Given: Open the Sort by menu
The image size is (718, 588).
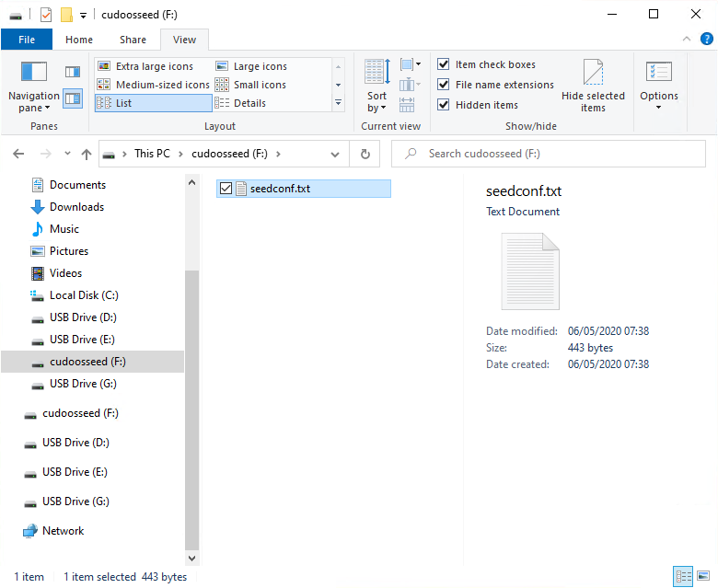Looking at the screenshot, I should pyautogui.click(x=376, y=86).
